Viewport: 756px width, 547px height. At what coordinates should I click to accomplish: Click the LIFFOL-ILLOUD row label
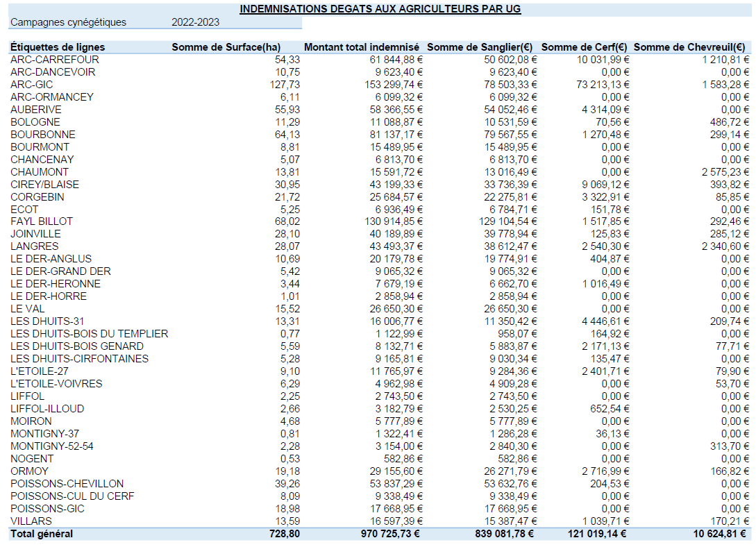(x=47, y=410)
